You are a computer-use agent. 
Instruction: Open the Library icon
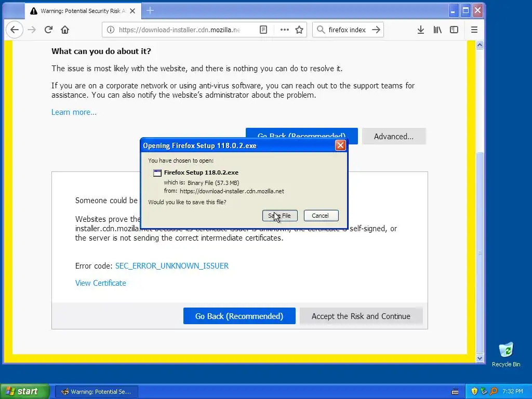click(x=437, y=30)
